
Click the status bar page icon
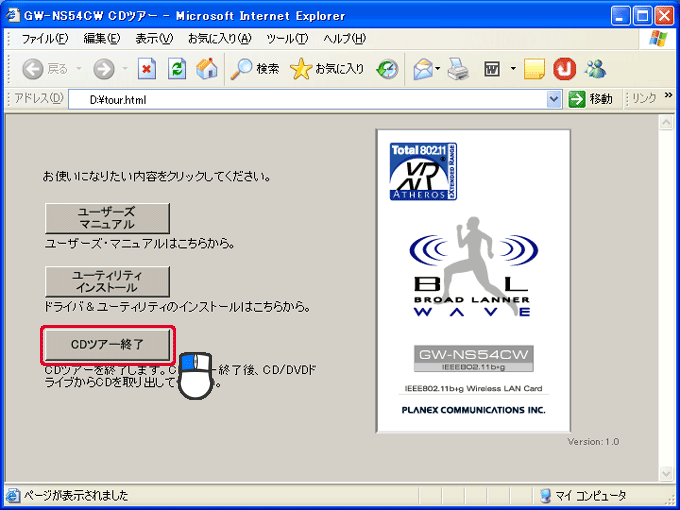[13, 495]
